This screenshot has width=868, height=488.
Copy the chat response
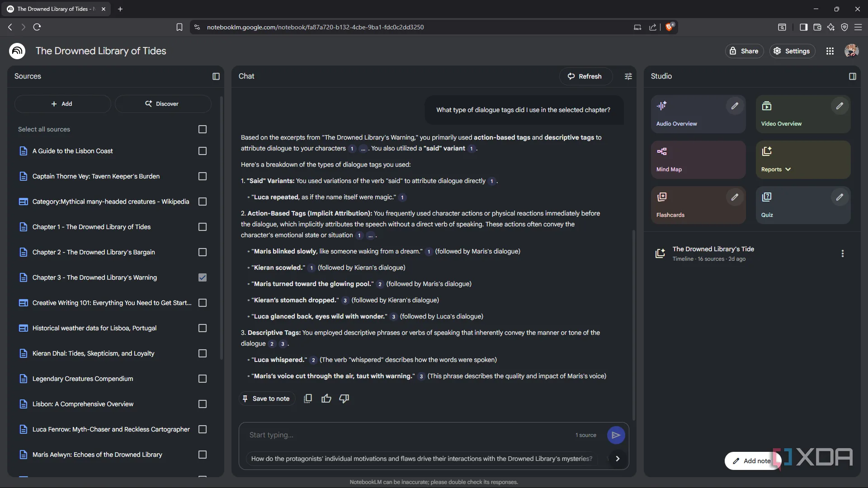(x=308, y=399)
